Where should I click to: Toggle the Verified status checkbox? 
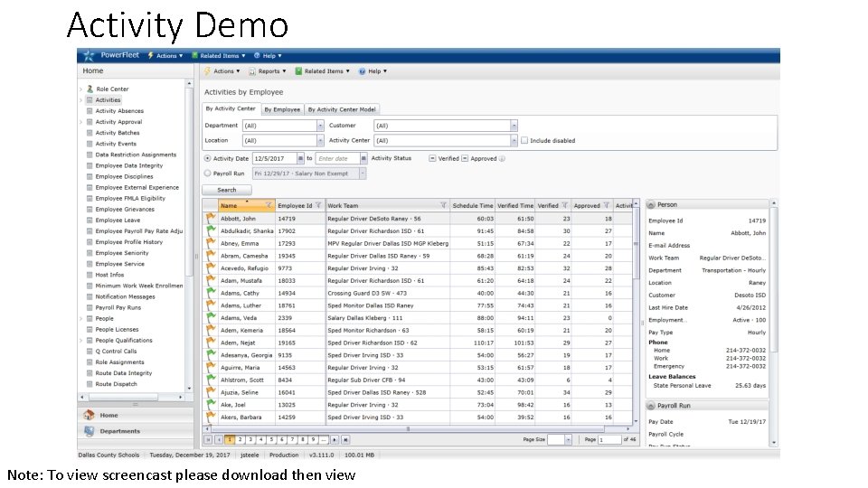pos(432,159)
